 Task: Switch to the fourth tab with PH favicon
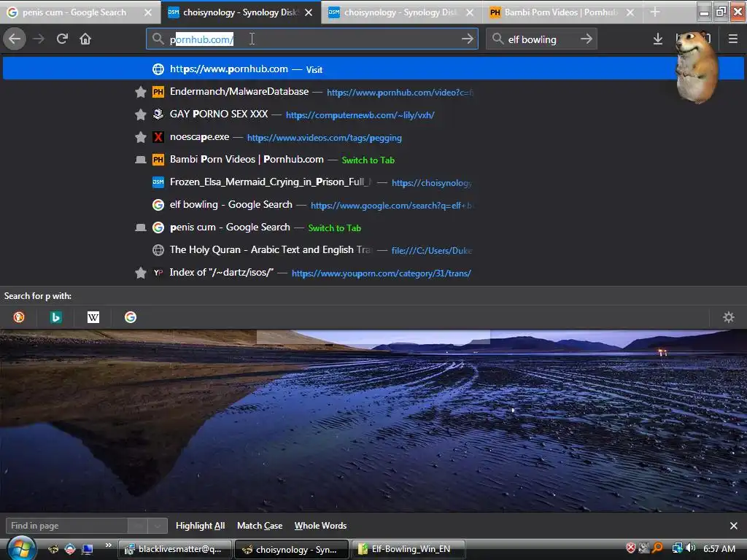pyautogui.click(x=561, y=12)
